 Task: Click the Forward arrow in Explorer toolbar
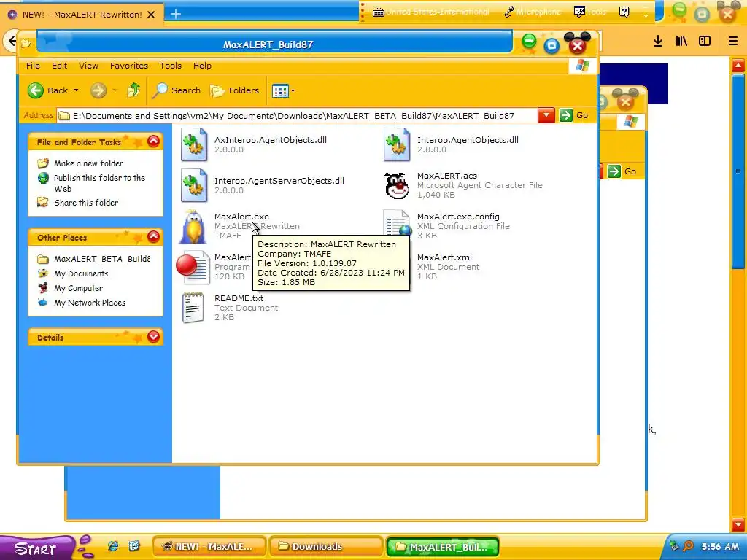coord(98,90)
